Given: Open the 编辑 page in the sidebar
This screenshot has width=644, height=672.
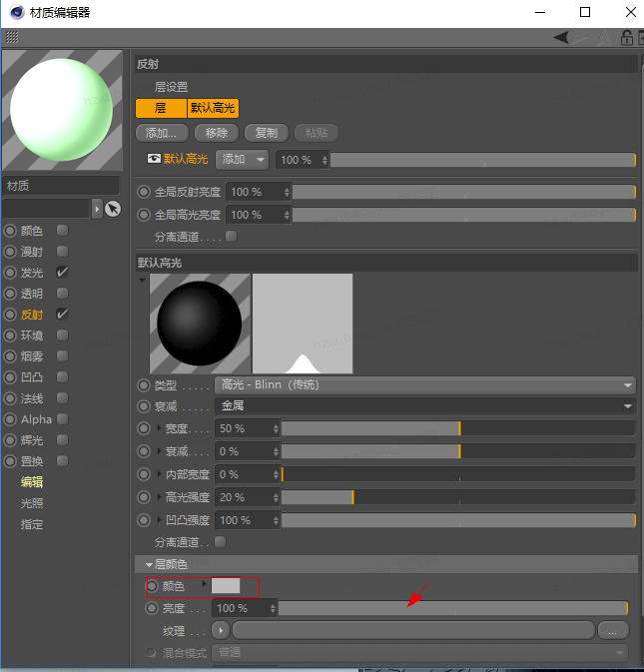Looking at the screenshot, I should click(32, 481).
